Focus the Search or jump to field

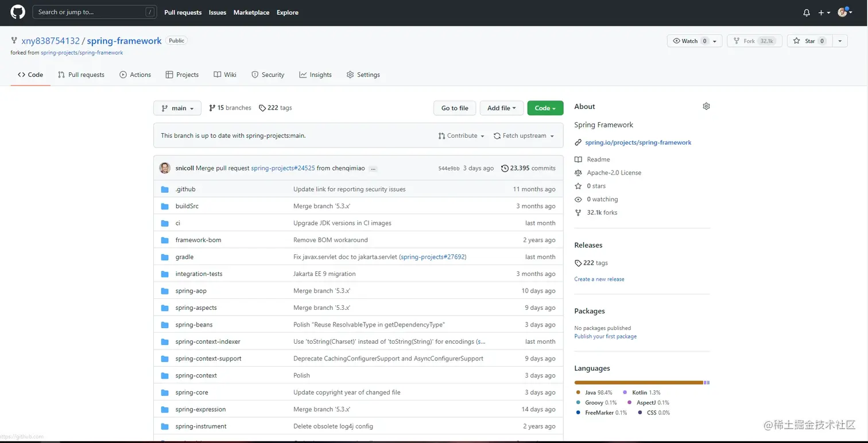pyautogui.click(x=95, y=12)
